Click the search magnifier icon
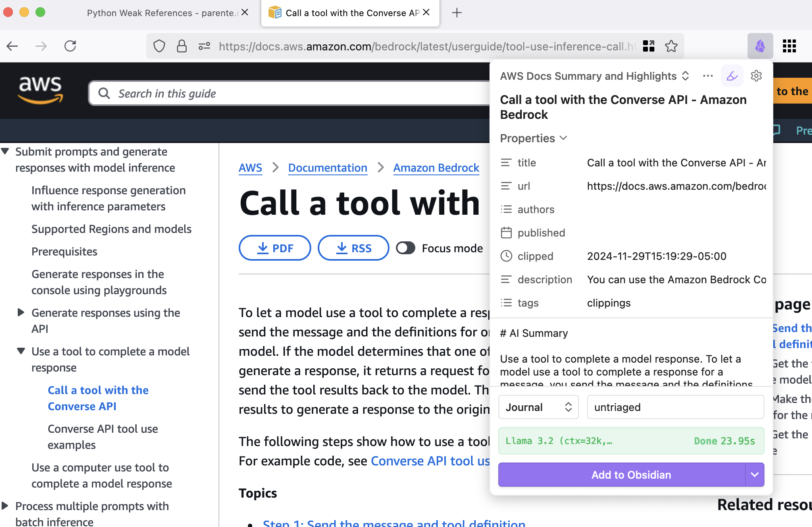Screen dimensions: 812x527 point(104,93)
